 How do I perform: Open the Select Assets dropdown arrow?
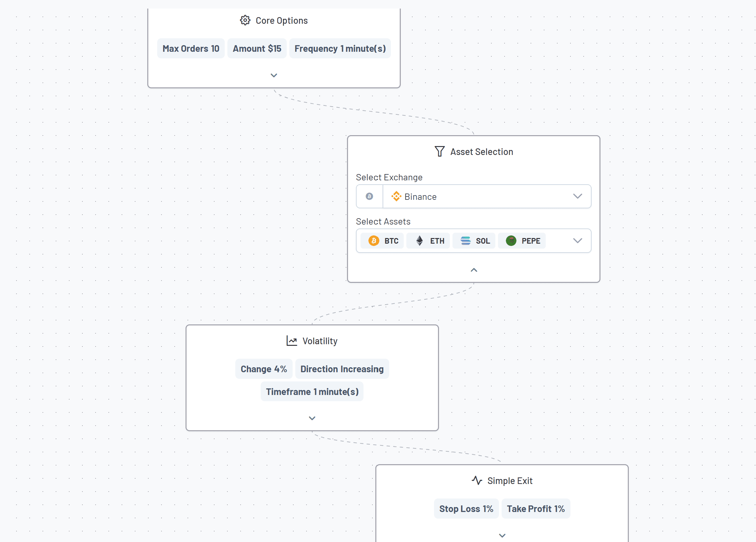coord(577,241)
